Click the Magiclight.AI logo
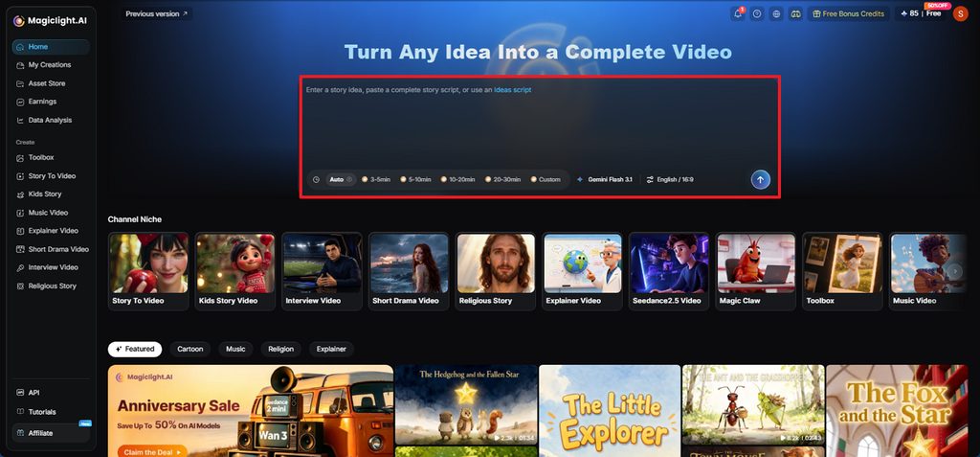980x457 pixels. coord(51,21)
